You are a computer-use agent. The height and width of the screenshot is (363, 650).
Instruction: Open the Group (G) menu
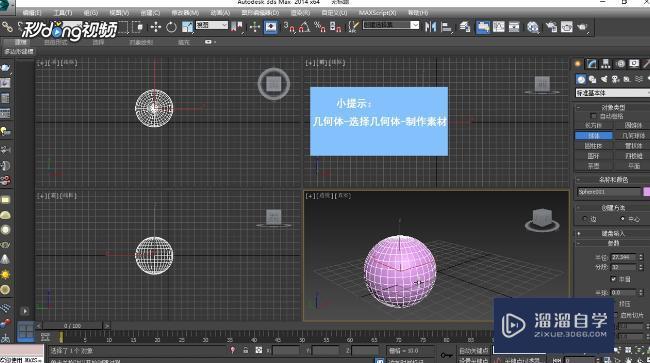(91, 13)
